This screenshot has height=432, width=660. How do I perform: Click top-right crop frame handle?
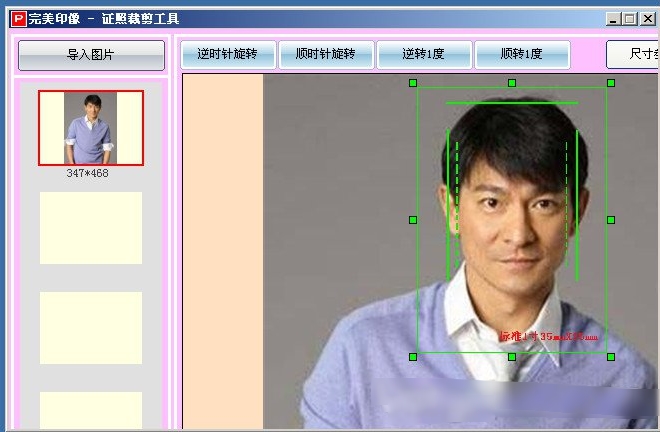[x=611, y=83]
